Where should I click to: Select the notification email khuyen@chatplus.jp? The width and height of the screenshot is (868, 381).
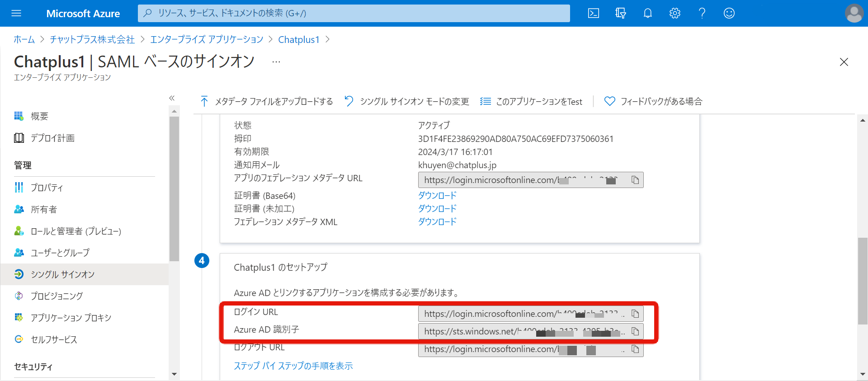[457, 165]
